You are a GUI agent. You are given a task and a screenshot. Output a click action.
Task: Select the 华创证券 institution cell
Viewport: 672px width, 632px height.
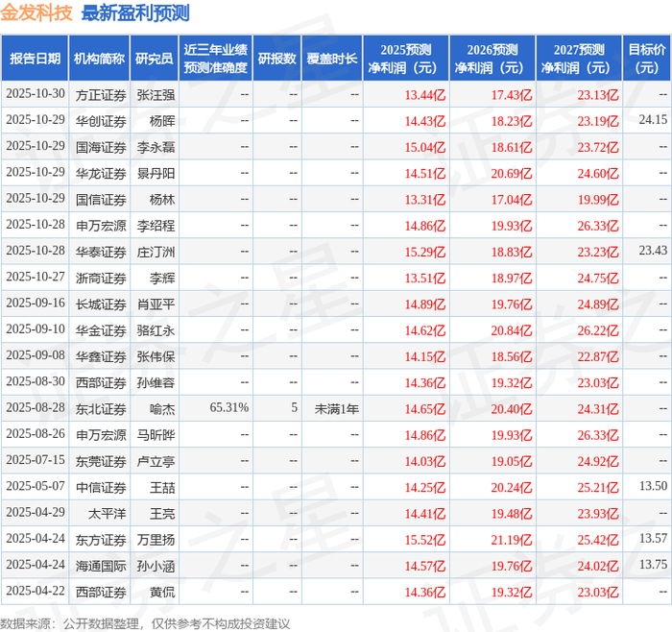[x=101, y=121]
